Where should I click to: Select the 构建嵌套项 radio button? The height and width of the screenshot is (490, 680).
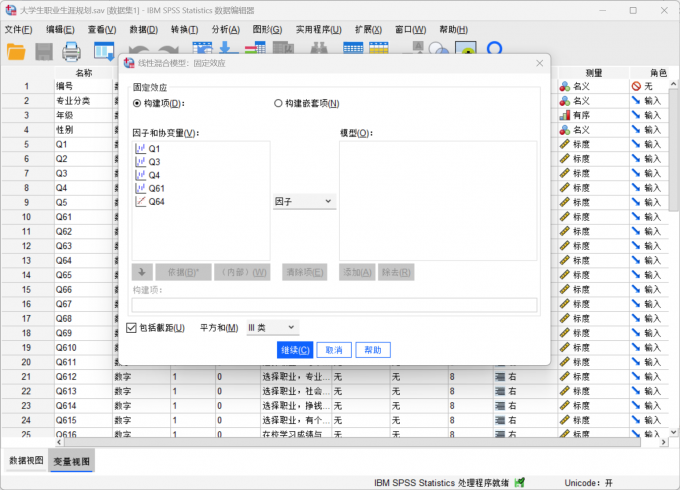click(279, 103)
